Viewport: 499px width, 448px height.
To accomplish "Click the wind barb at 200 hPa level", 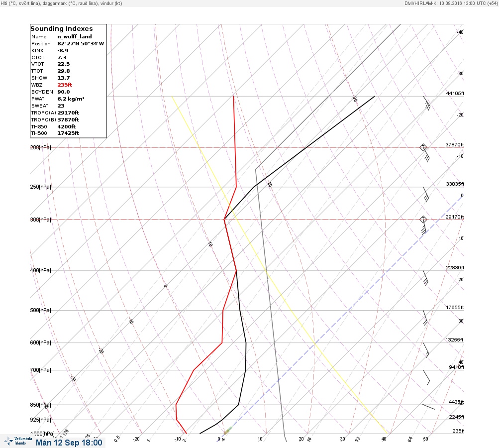I will click(426, 155).
